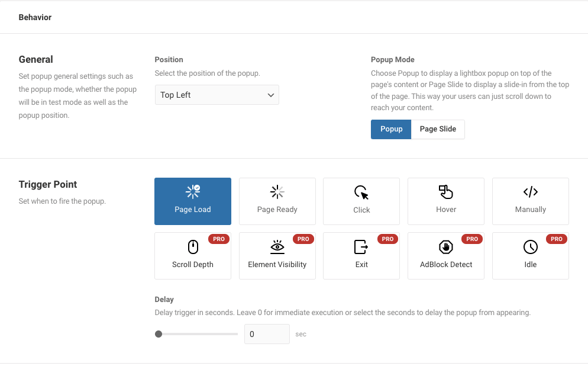The image size is (588, 366).
Task: Choose the Scroll Depth mouse icon
Action: point(193,247)
